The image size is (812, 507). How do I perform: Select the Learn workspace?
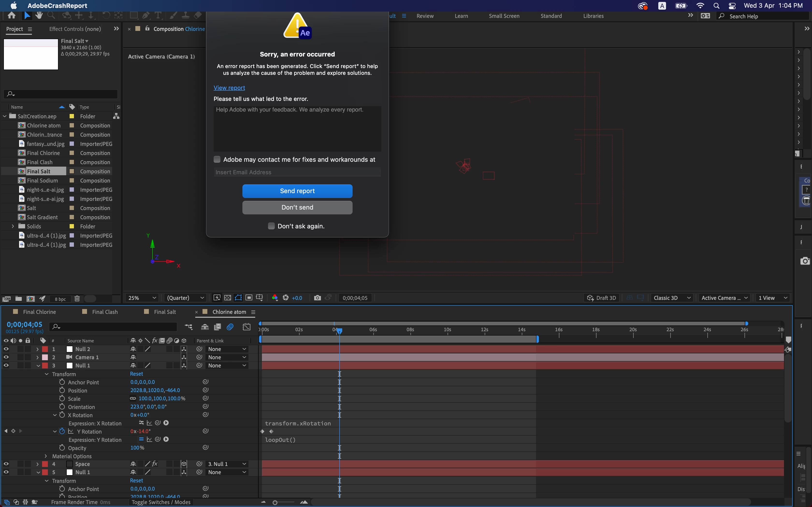click(x=461, y=16)
